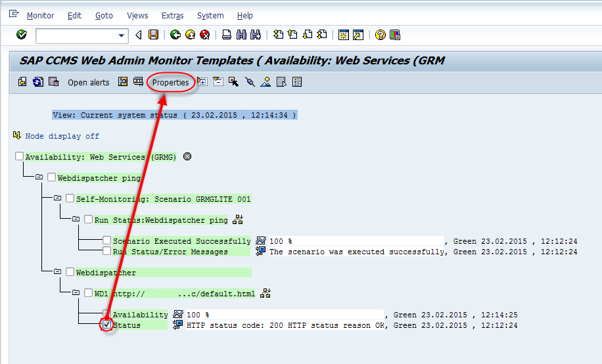Collapse the Self-Monitoring Scenario GRMGLITE folder
602x364 pixels.
click(x=57, y=198)
